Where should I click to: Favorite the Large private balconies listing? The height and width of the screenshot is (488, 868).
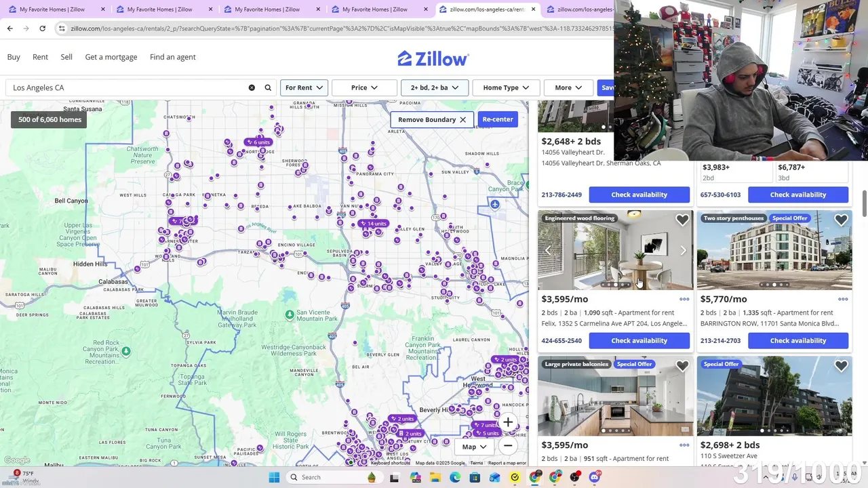pyautogui.click(x=682, y=366)
